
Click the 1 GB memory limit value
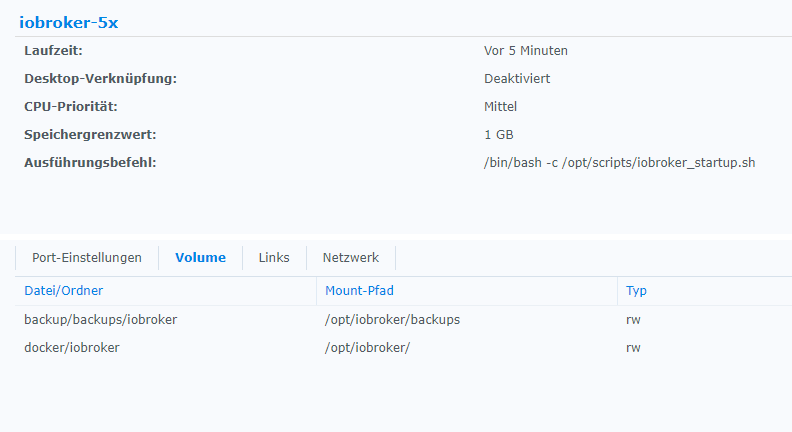point(499,135)
